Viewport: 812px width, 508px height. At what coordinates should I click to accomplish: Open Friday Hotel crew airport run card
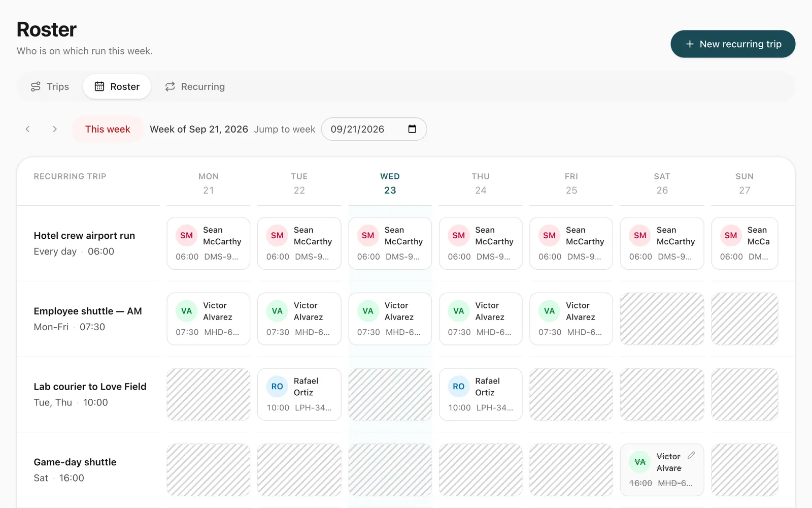pos(571,243)
